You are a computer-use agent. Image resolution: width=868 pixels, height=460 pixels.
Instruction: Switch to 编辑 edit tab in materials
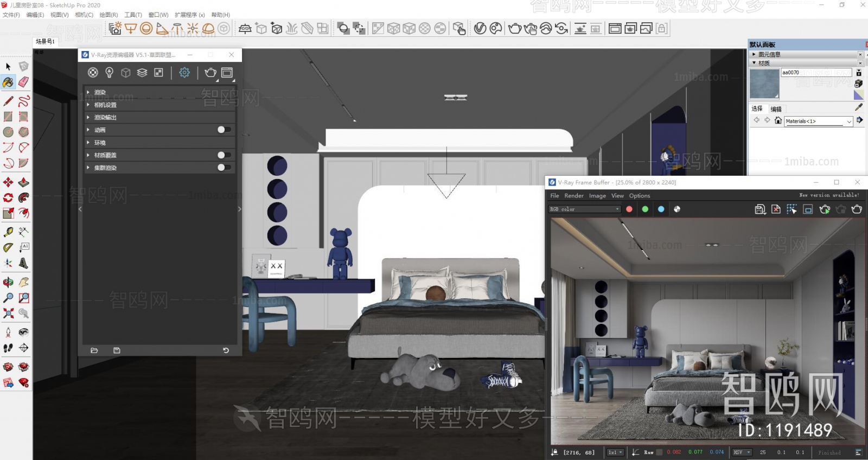pos(776,108)
